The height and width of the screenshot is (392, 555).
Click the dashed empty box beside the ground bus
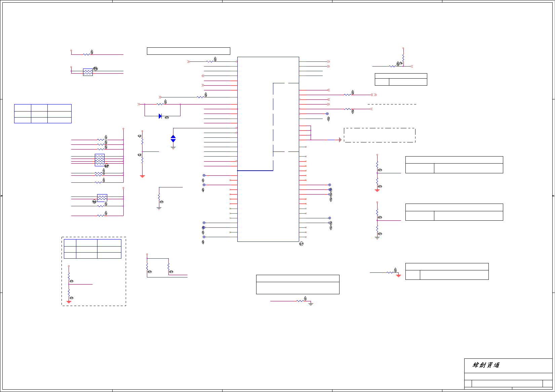[380, 135]
